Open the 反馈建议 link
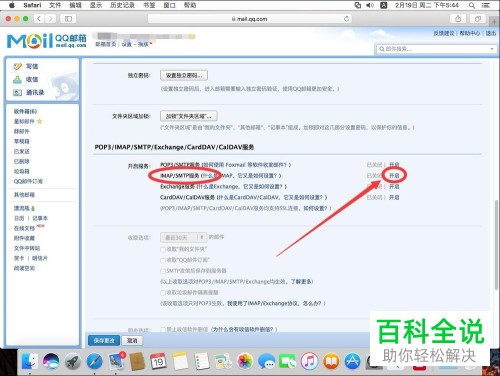Image resolution: width=500 pixels, height=376 pixels. coord(444,33)
